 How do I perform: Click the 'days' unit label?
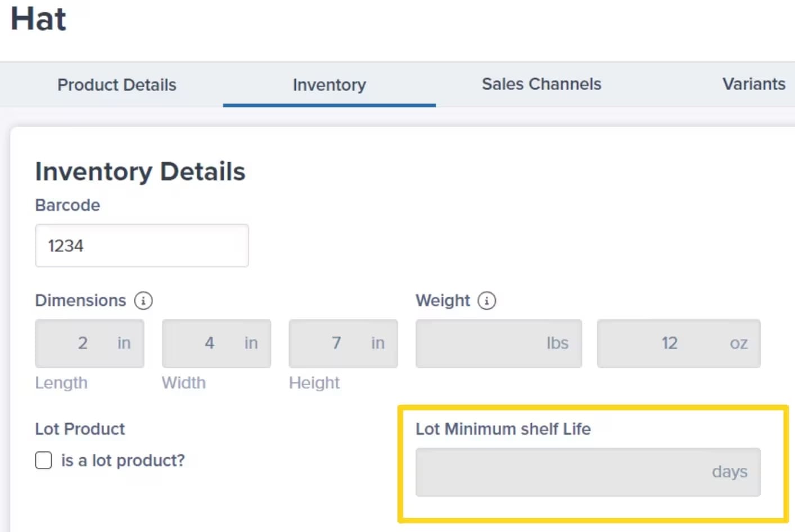(x=729, y=472)
